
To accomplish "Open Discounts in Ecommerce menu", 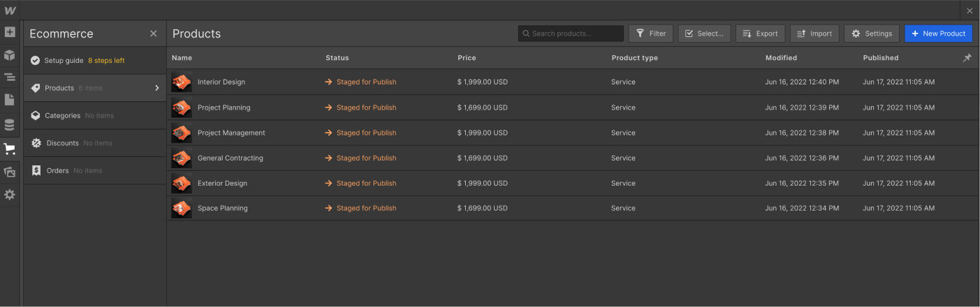I will coord(63,143).
